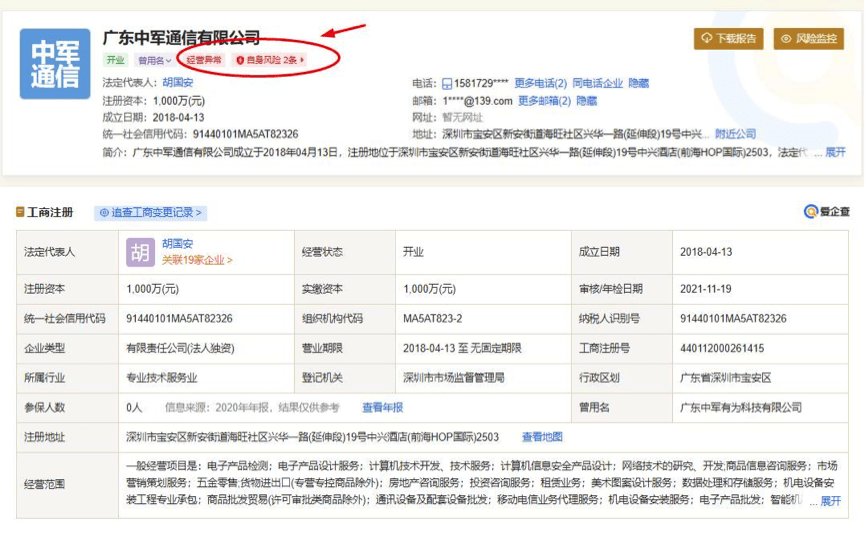Open 更多电话(2) link
The width and height of the screenshot is (865, 535).
540,84
